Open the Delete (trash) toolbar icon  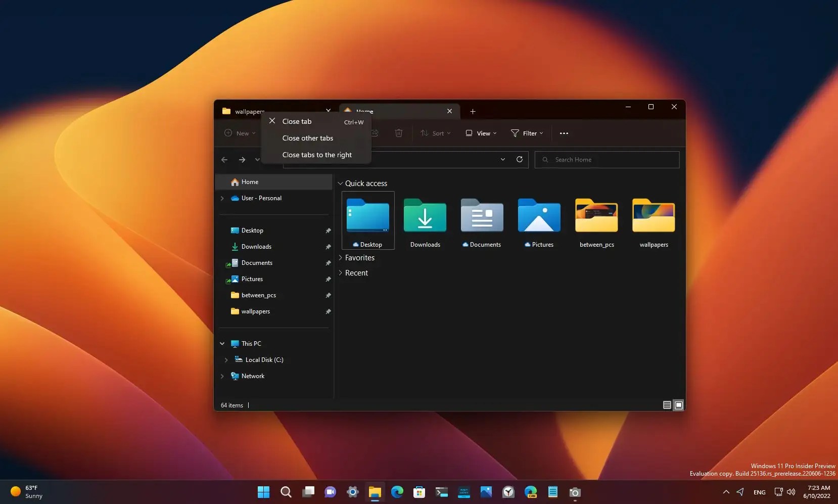pos(399,133)
